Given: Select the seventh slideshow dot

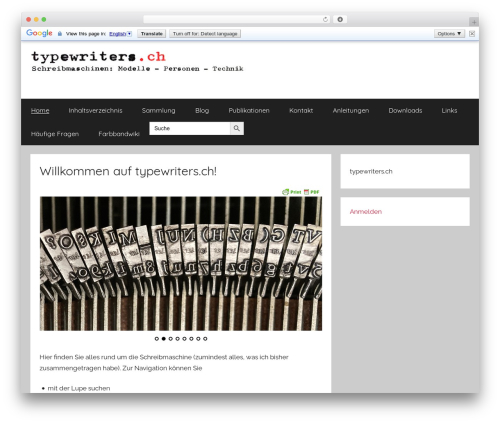Looking at the screenshot, I should coord(198,339).
